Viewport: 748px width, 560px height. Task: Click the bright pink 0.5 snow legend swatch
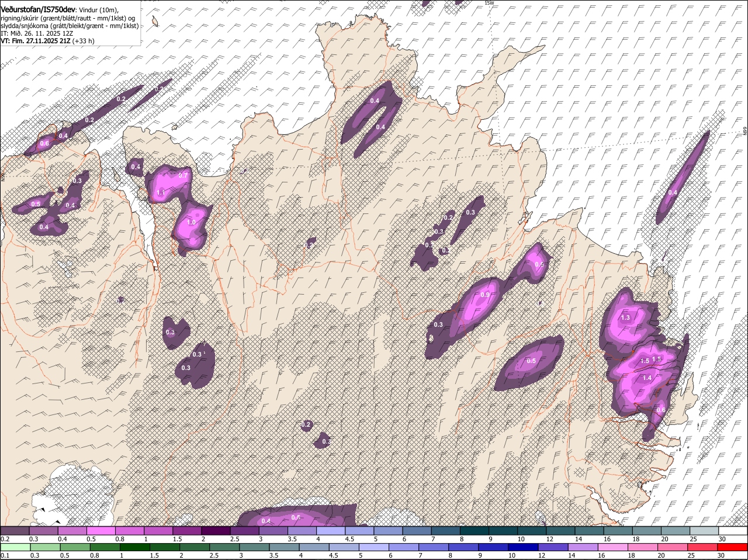(101, 531)
